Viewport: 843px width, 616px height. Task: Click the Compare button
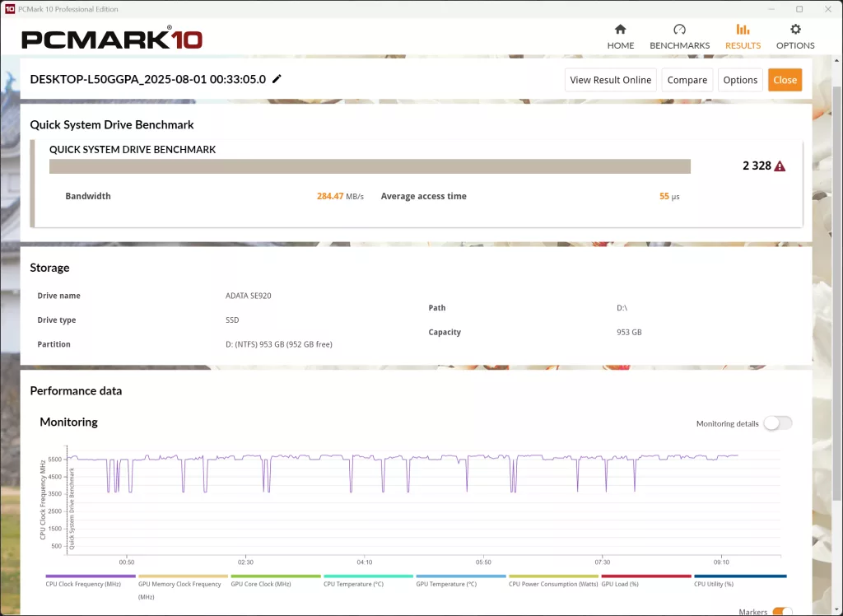tap(687, 80)
